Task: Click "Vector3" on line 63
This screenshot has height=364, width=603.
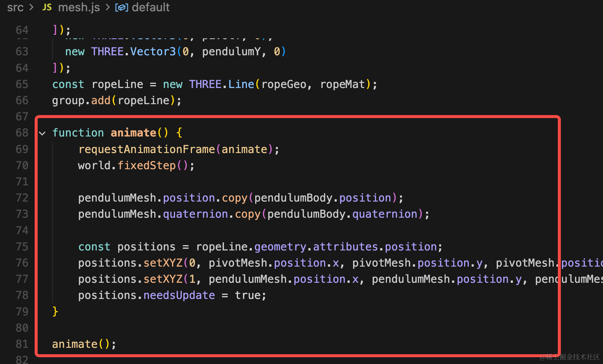Action: [x=153, y=52]
